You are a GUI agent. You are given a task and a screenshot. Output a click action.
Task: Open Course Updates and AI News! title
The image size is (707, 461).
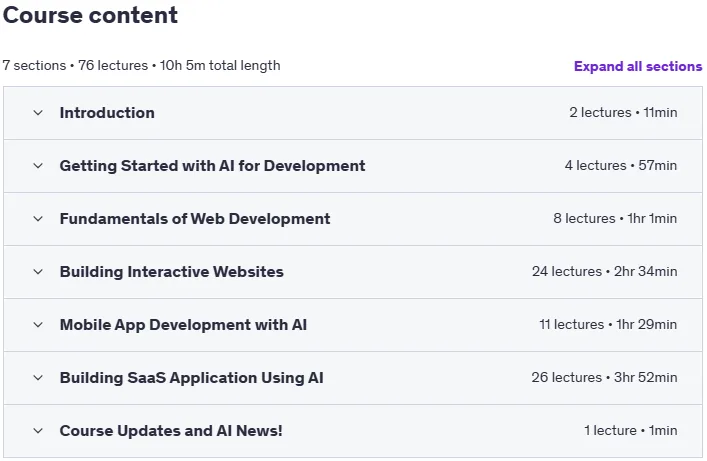171,431
